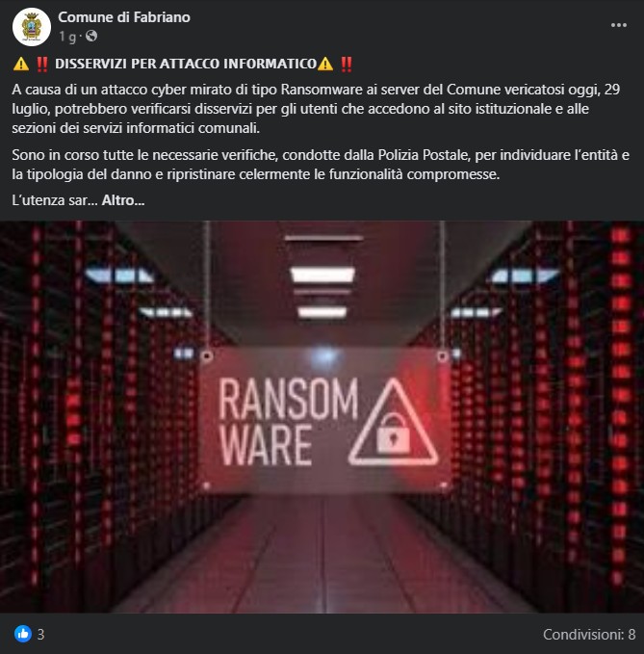Open the ransomware server room image

tap(322, 417)
